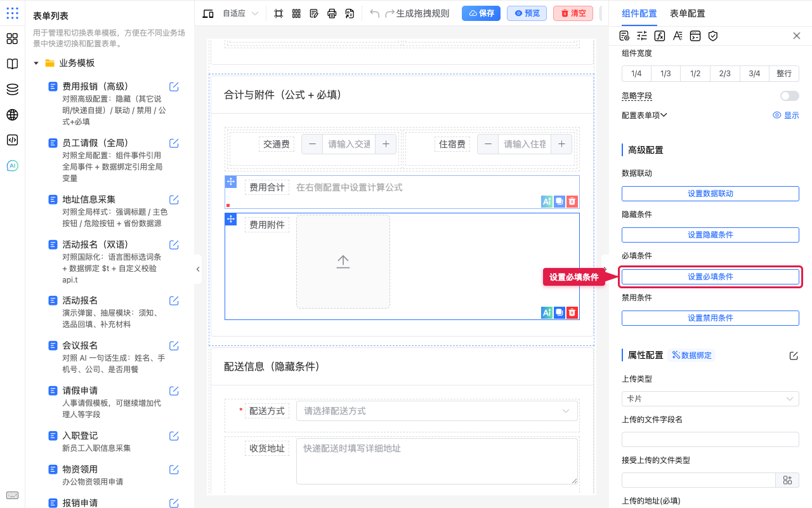
Task: Expand the 配置表单项 section
Action: point(645,115)
